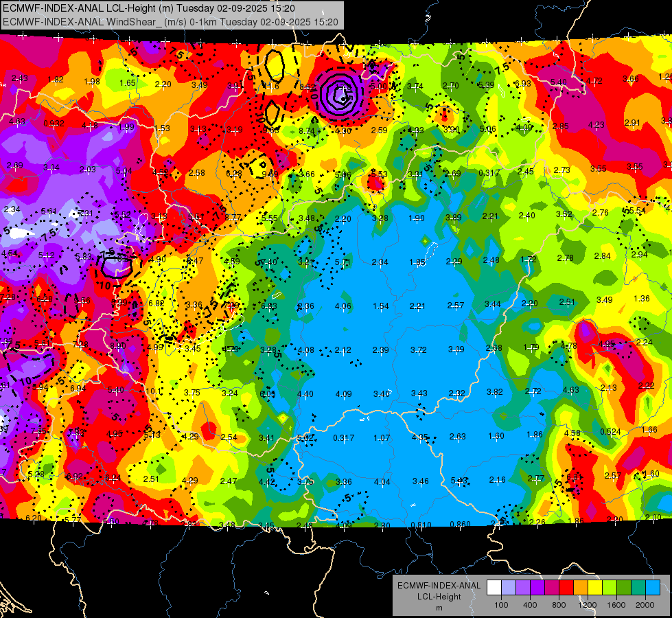
Task: Click the map value '5.06'
Action: tap(488, 128)
